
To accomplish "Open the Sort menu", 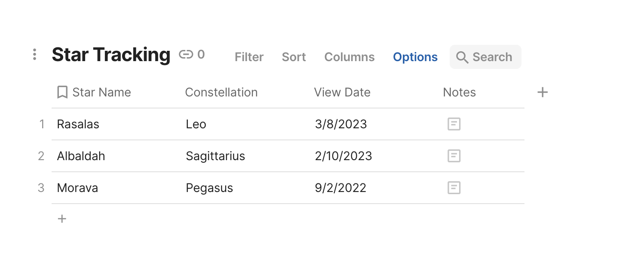I will 294,56.
